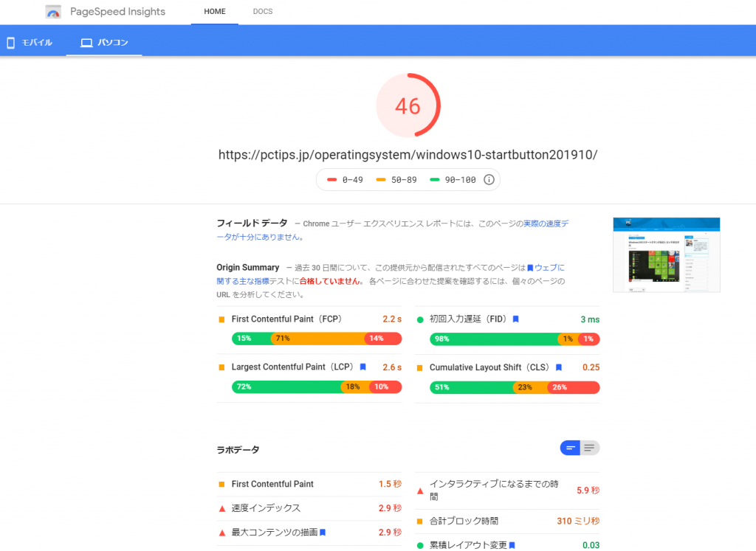Click the 3 ms FID value

(590, 319)
